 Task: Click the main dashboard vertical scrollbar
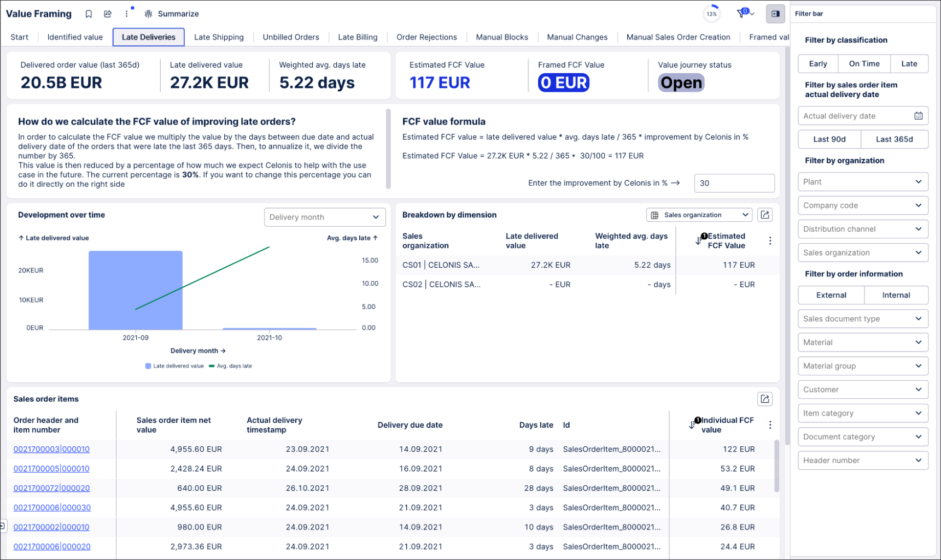coord(787,246)
